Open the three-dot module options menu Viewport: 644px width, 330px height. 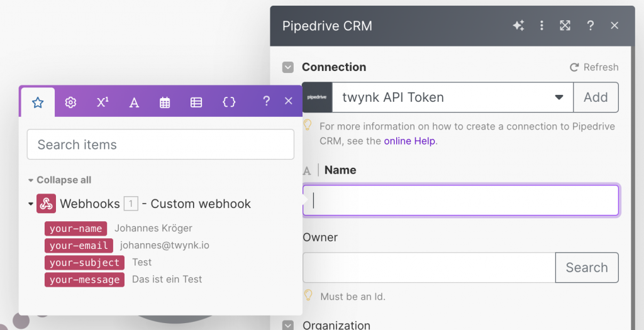(x=541, y=26)
